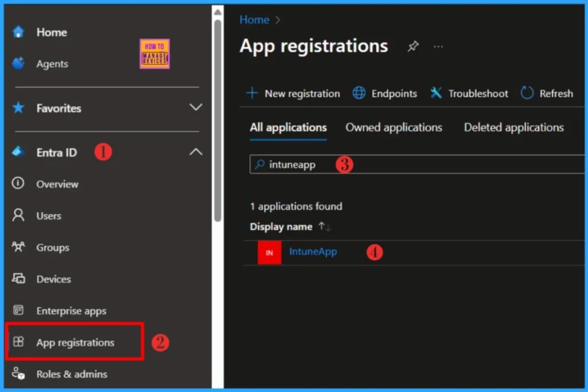
Task: Click the Devices icon
Action: tap(18, 279)
